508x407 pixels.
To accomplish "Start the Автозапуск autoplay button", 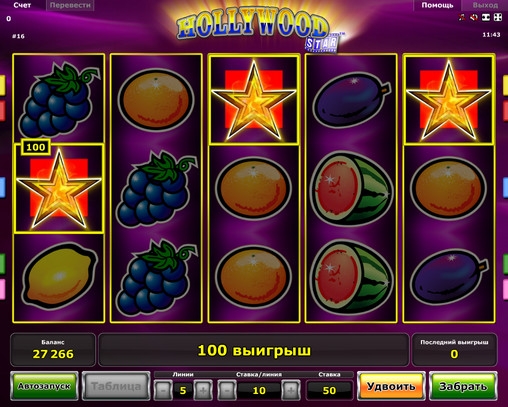I will click(x=44, y=386).
